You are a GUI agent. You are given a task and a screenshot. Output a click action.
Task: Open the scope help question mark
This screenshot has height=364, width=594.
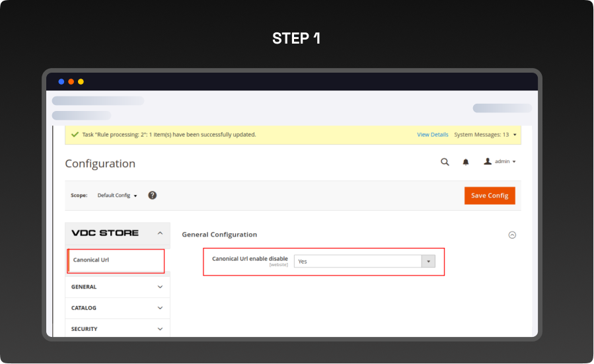click(x=152, y=196)
